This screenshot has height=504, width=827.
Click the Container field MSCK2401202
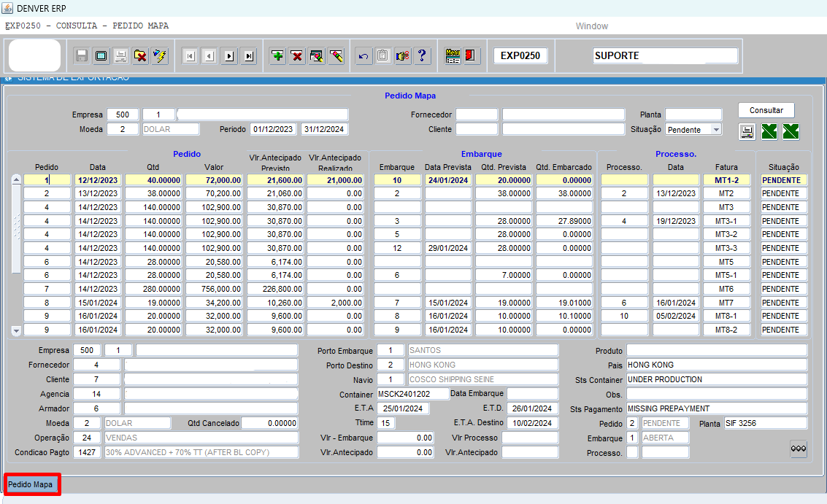(x=412, y=394)
